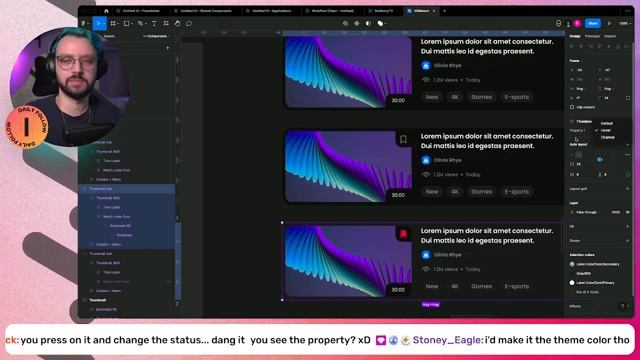Open the Components page dropdown
The image size is (640, 360).
pos(155,36)
